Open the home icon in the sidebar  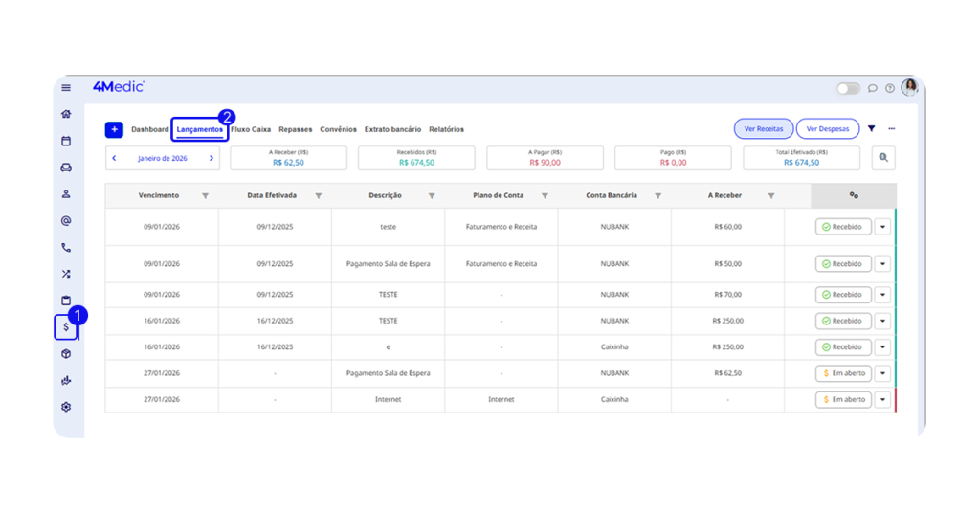pyautogui.click(x=66, y=114)
